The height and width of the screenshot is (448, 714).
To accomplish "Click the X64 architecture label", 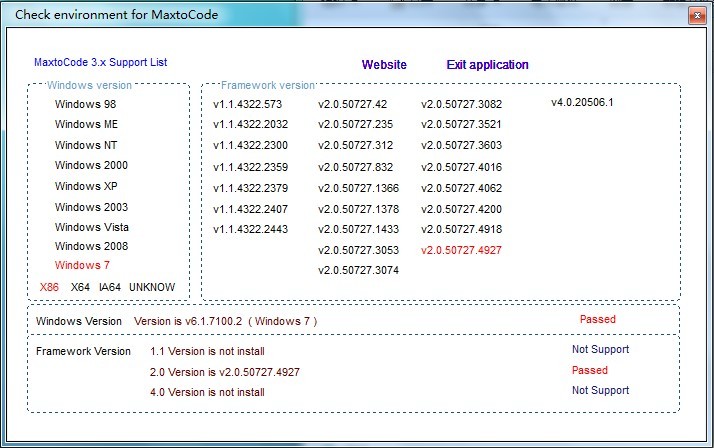I will [80, 287].
